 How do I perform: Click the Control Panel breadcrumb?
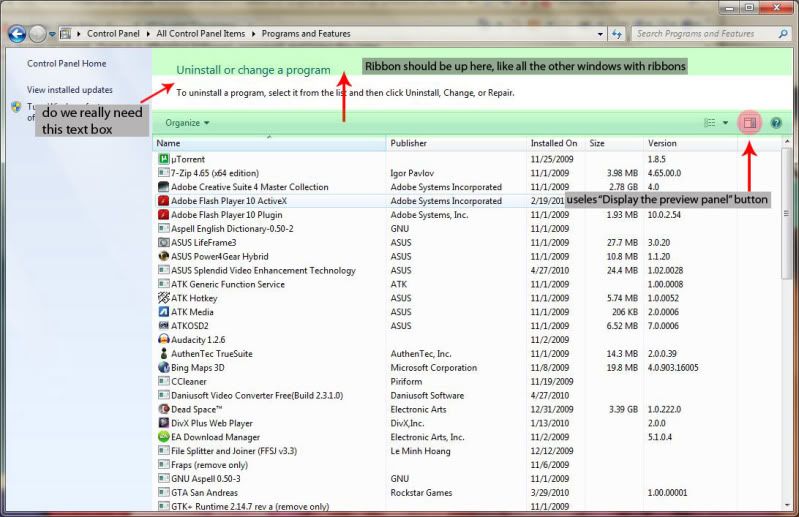tap(113, 34)
